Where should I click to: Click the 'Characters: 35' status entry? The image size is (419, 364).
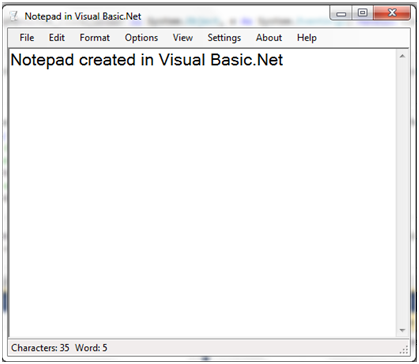pos(40,348)
